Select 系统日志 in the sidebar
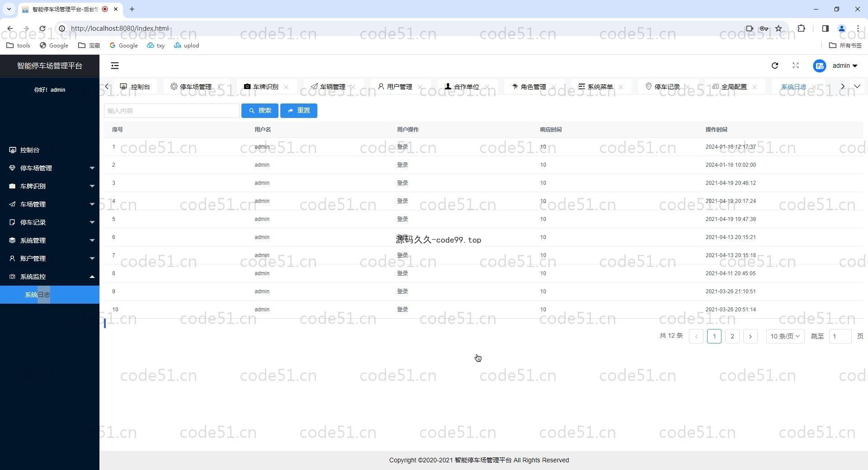868x470 pixels. (x=50, y=295)
